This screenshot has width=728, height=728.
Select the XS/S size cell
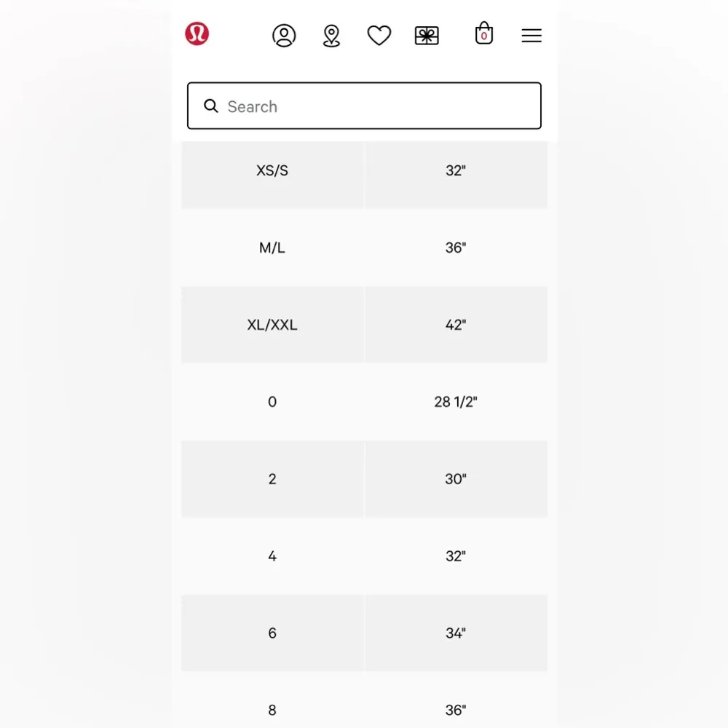(x=272, y=171)
